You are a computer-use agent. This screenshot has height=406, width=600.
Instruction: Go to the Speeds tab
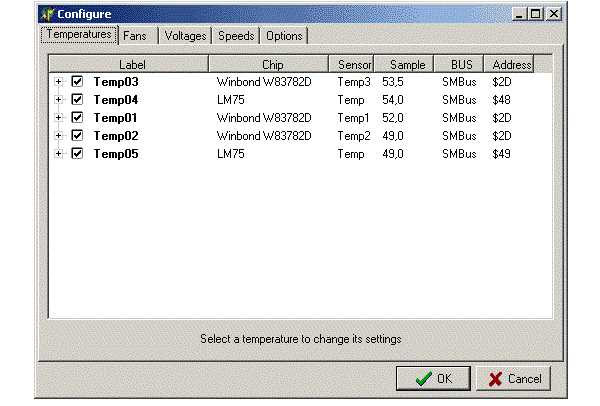point(235,36)
